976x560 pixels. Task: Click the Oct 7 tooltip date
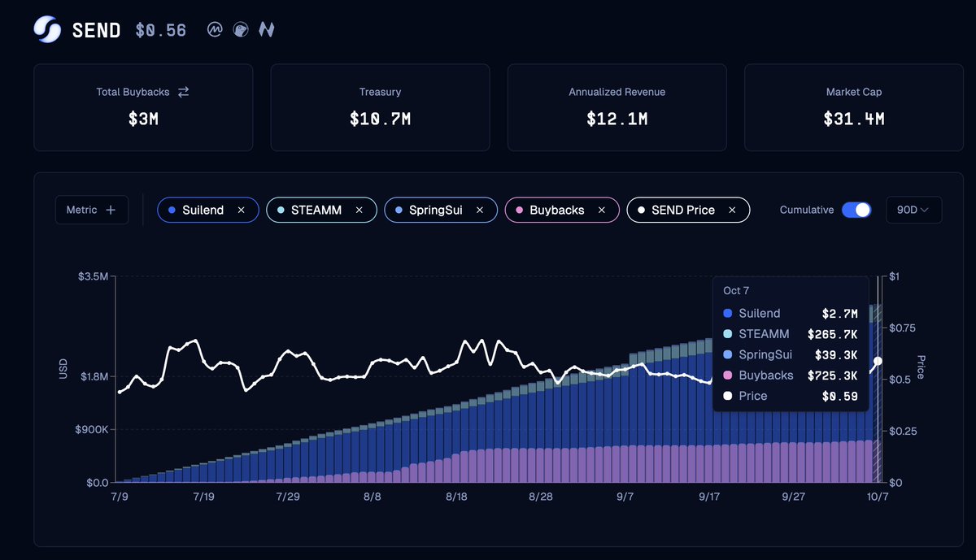pyautogui.click(x=738, y=290)
